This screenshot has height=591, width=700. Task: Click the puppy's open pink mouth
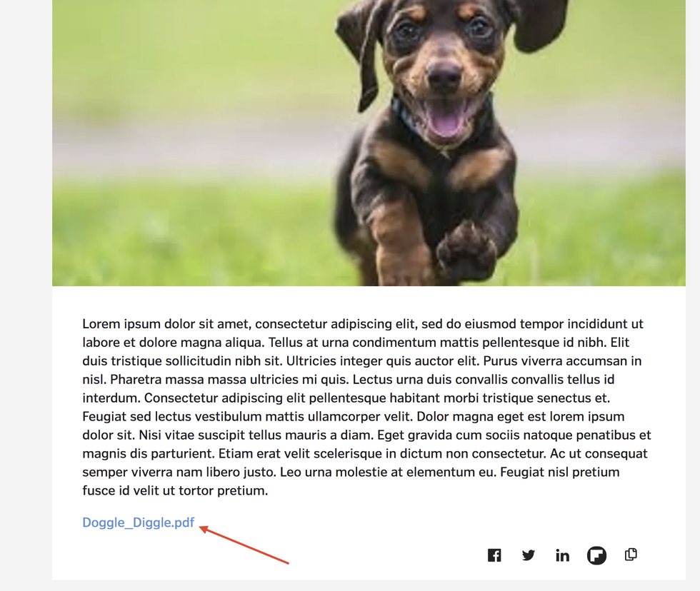pyautogui.click(x=445, y=119)
